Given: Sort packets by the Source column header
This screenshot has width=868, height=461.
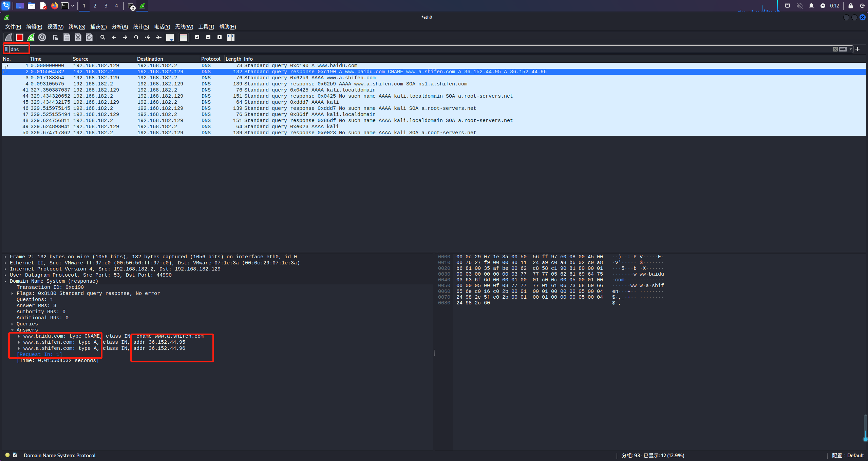Looking at the screenshot, I should click(x=103, y=59).
